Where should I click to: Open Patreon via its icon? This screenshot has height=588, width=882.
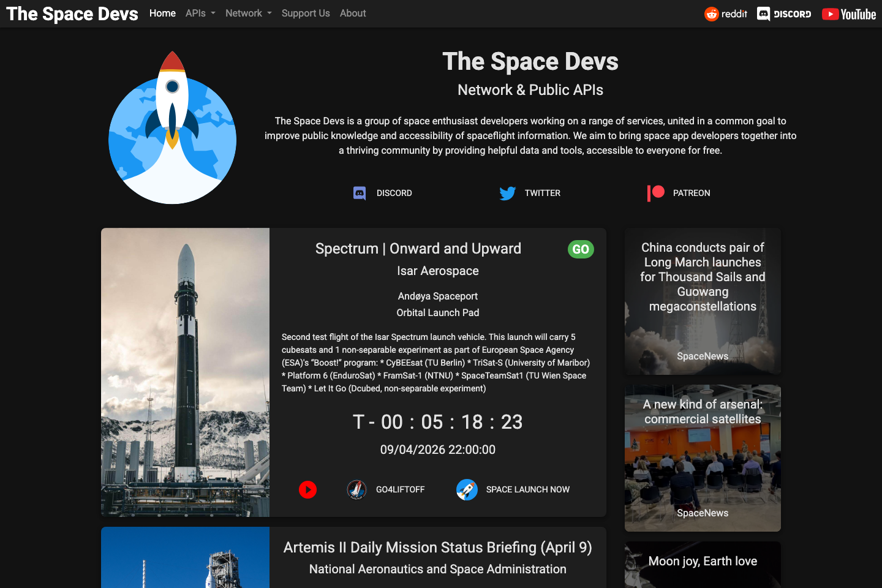[x=655, y=193]
